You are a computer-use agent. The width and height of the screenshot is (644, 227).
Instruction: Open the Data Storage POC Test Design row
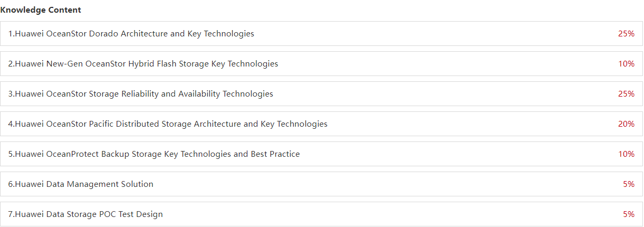[321, 214]
